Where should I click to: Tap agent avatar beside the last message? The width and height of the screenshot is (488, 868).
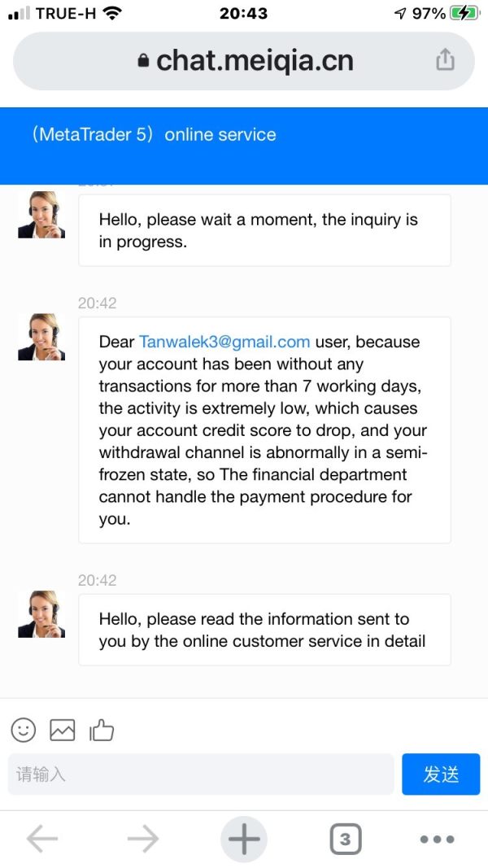tap(41, 614)
